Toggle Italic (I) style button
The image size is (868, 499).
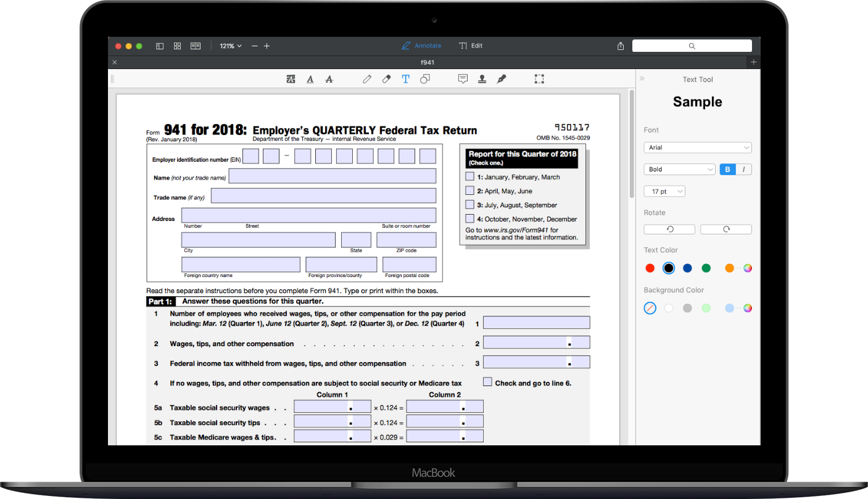[744, 170]
